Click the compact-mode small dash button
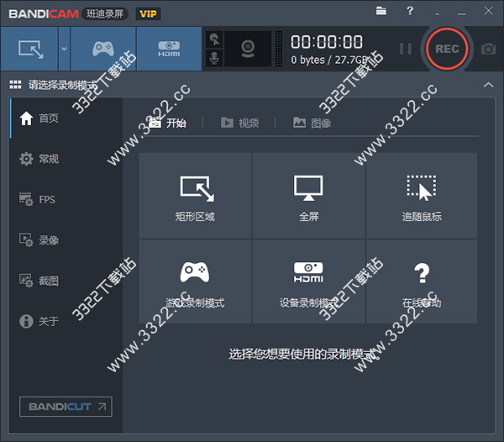 pyautogui.click(x=437, y=13)
